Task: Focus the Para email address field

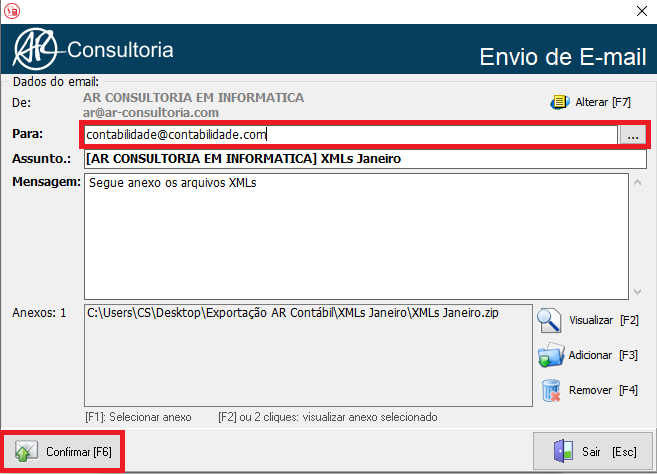Action: (350, 135)
